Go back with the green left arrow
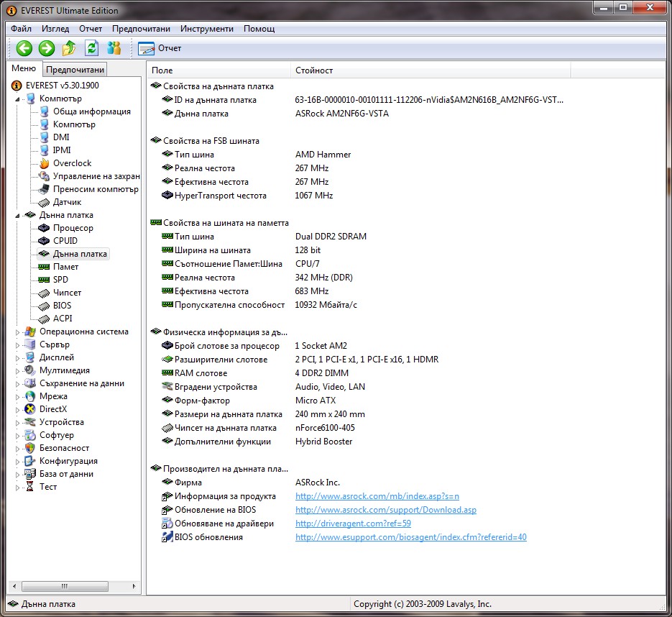The width and height of the screenshot is (672, 617). point(24,48)
